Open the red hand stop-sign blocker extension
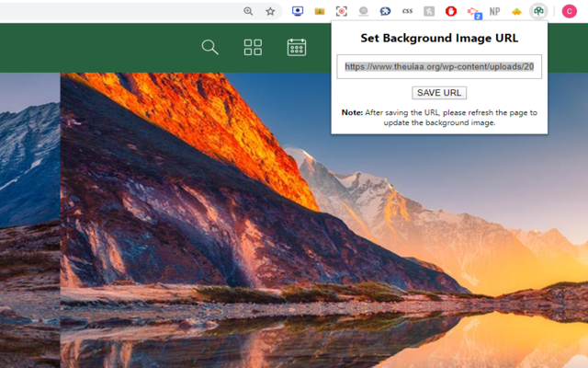The height and width of the screenshot is (368, 588). 451,11
